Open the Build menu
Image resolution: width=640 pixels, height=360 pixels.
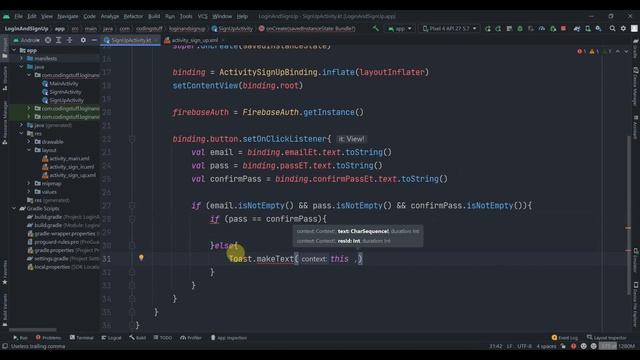[154, 16]
